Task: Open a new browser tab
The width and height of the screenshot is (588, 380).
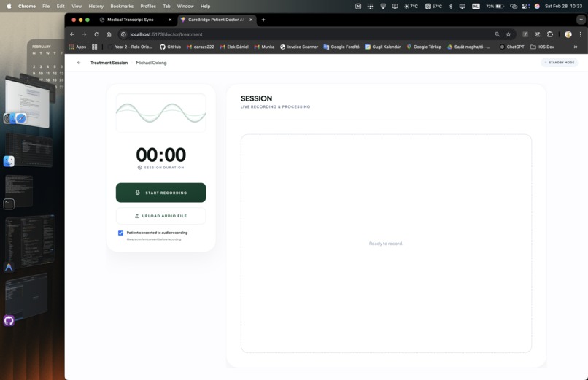Action: tap(263, 20)
